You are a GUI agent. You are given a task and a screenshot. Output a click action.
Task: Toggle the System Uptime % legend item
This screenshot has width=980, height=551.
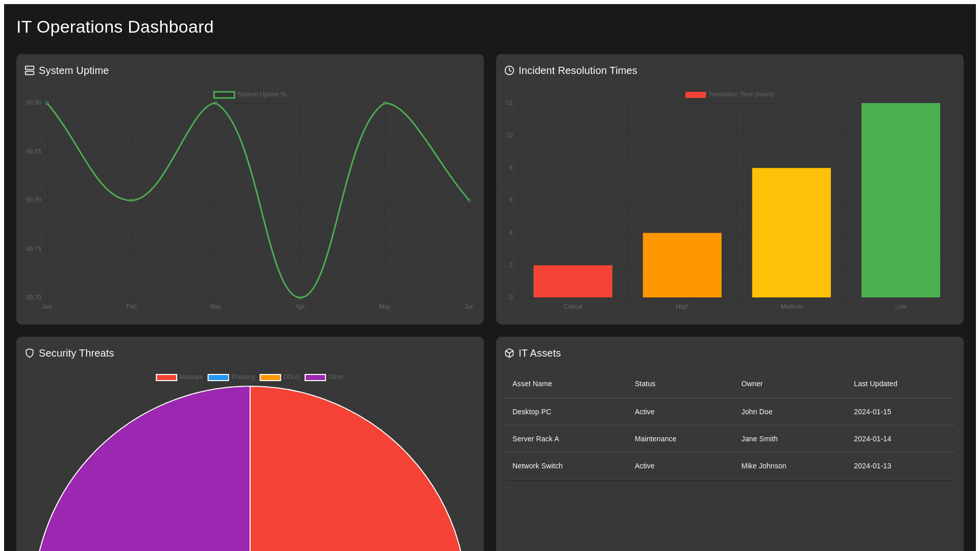(250, 94)
